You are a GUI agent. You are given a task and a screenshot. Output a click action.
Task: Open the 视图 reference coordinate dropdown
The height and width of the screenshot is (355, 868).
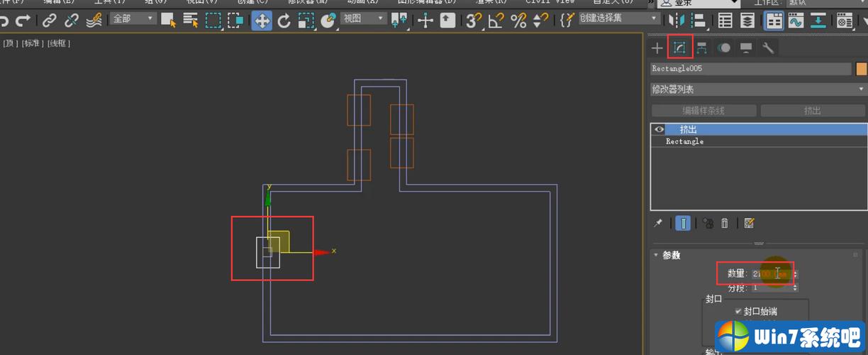(364, 19)
